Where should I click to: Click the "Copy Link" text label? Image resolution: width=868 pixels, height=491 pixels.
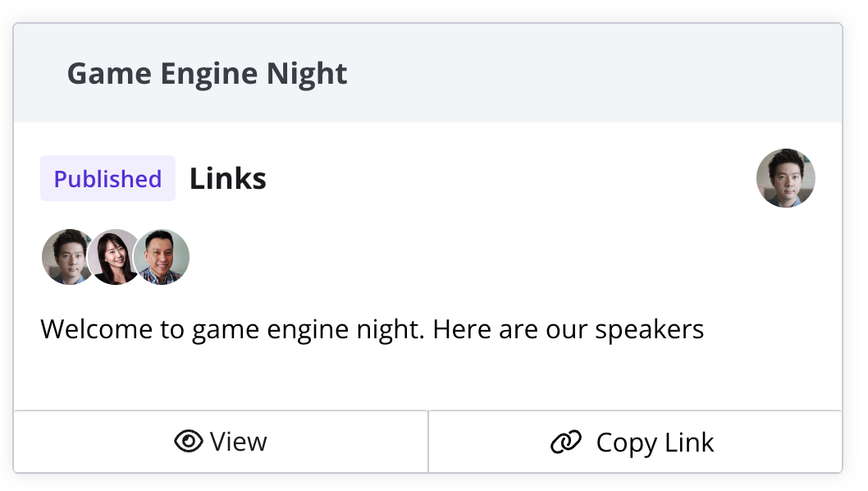coord(655,443)
